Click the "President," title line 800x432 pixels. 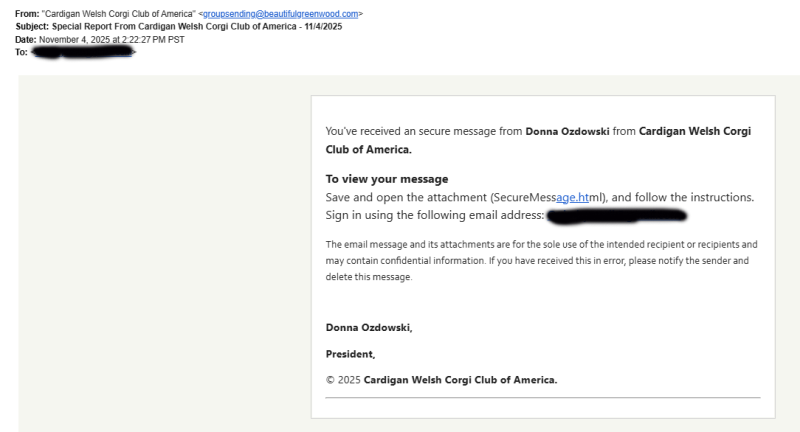tap(351, 353)
